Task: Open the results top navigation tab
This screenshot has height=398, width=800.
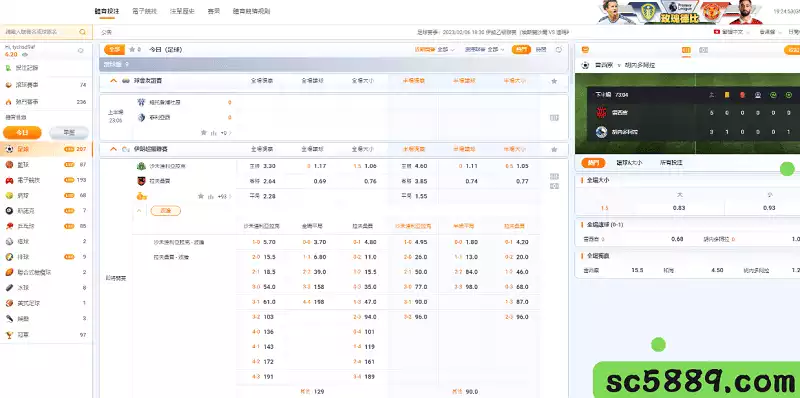Action: click(214, 11)
